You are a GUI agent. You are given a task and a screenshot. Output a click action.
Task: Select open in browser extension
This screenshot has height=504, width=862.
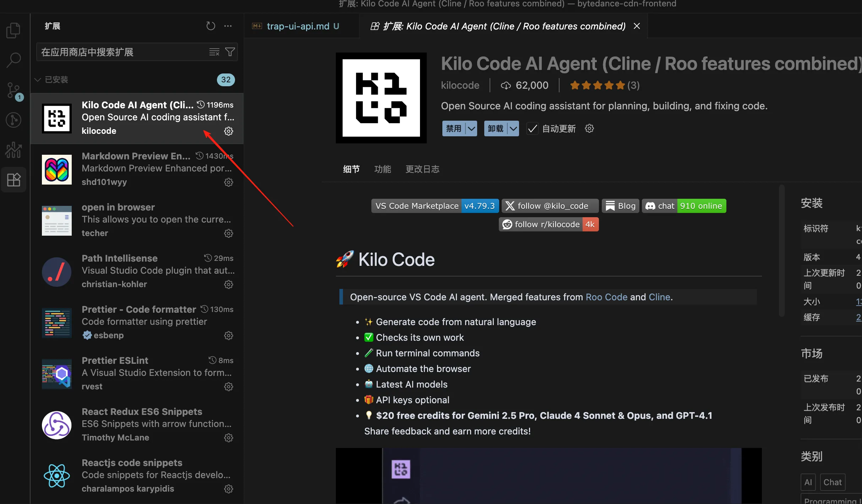pyautogui.click(x=137, y=220)
